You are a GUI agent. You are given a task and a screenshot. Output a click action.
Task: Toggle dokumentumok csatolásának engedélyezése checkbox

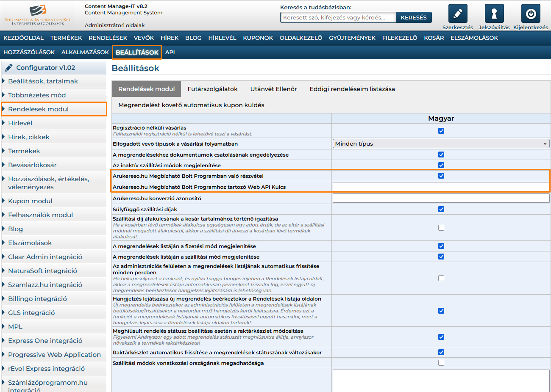click(441, 155)
